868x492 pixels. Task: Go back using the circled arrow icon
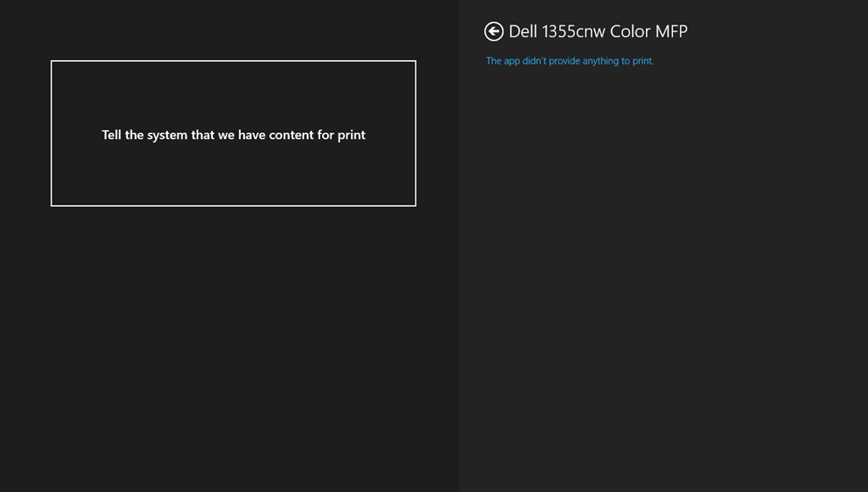click(493, 31)
